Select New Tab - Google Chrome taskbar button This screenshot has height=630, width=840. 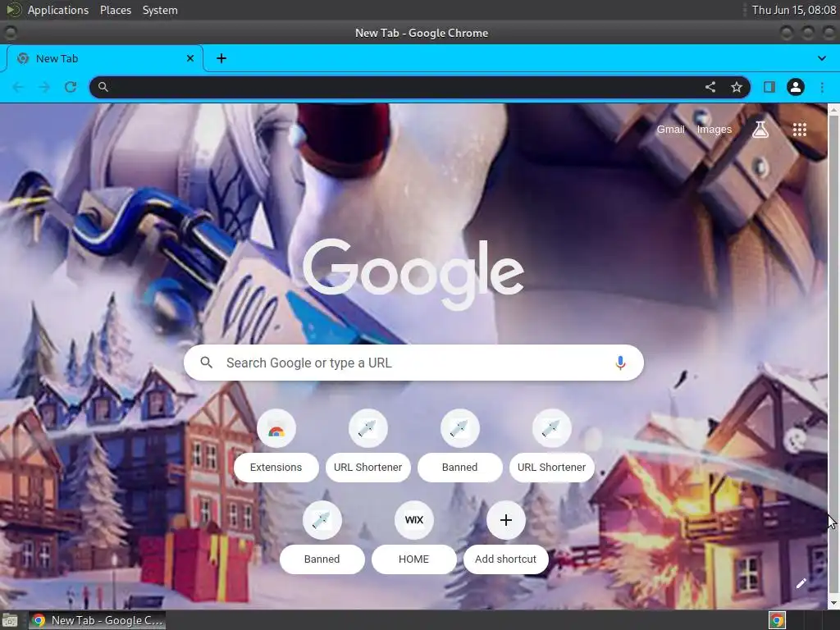(97, 620)
